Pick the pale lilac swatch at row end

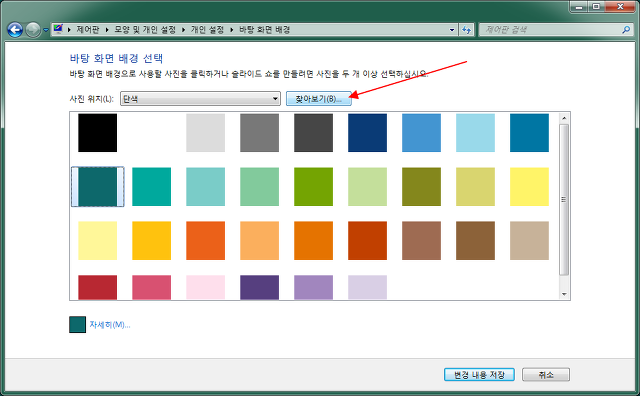click(367, 287)
